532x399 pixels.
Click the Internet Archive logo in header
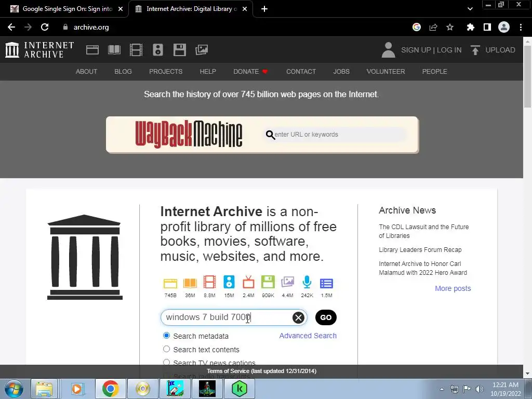39,50
